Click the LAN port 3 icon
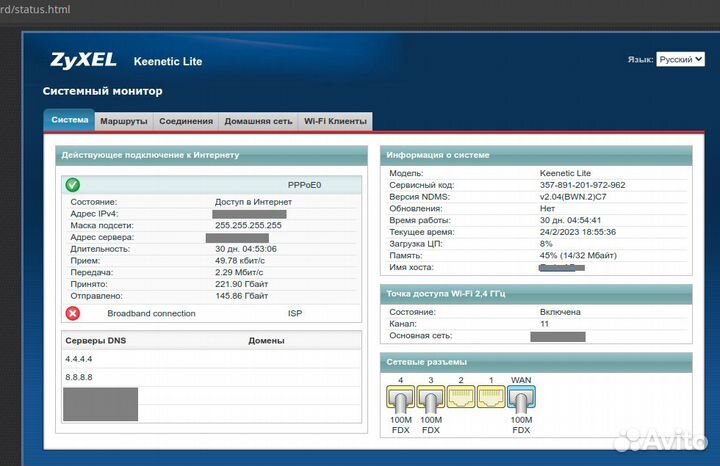Viewport: 720px width, 466px height. coord(430,401)
